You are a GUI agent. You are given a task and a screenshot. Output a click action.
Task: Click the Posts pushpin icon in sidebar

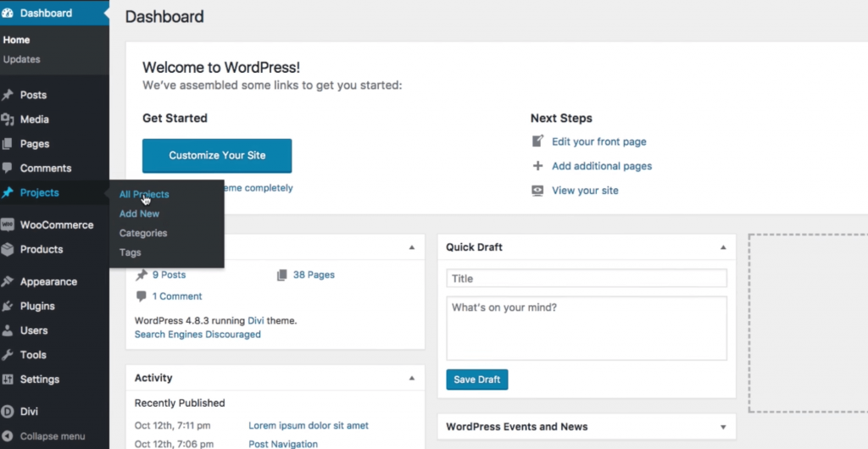[x=7, y=95]
